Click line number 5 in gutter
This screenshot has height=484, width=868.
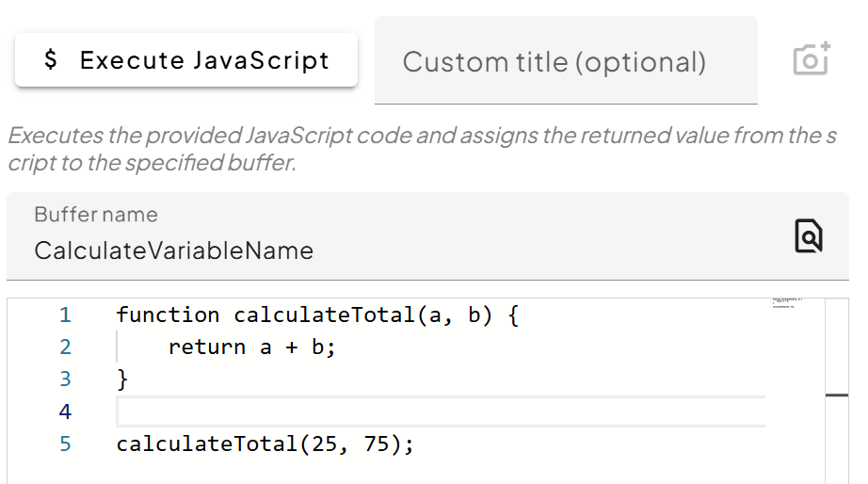pyautogui.click(x=65, y=444)
